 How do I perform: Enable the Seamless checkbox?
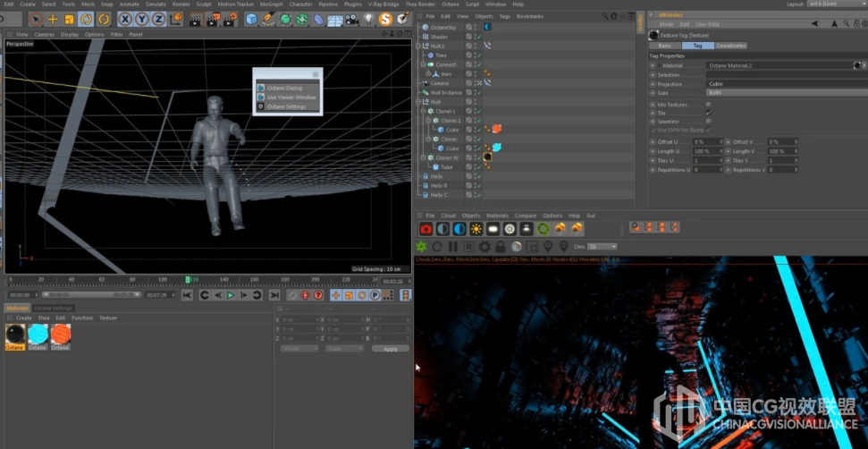[x=709, y=121]
